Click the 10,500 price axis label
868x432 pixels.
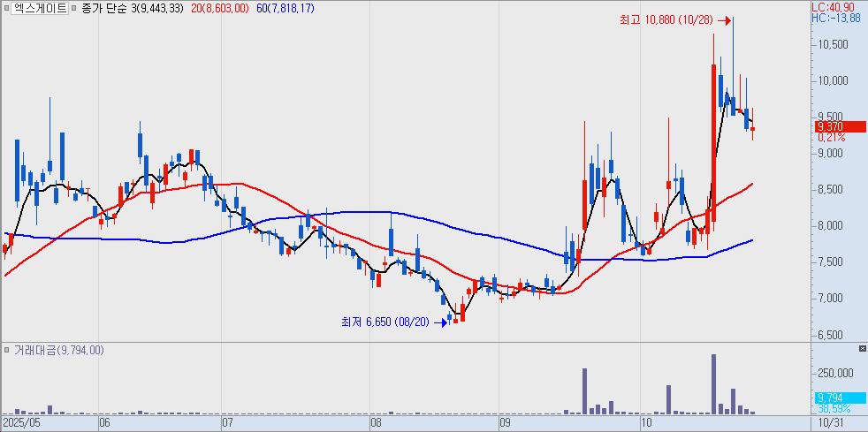833,44
